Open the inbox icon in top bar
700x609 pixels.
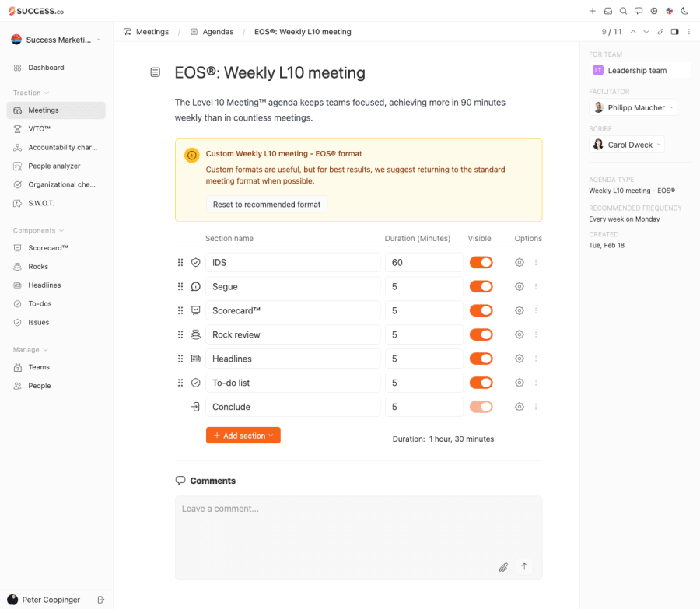pos(608,11)
